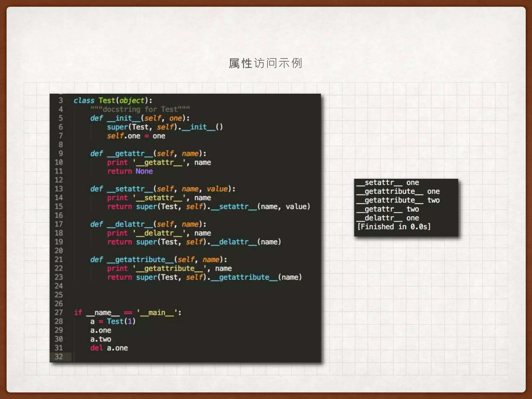Click the super(Test, self).__init__() call
This screenshot has height=399, width=532.
(x=165, y=127)
